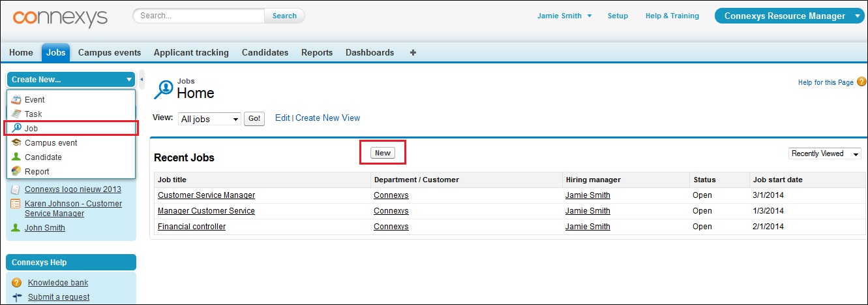Open the Jamie Smith user menu
Viewport: 868px width, 305px height.
point(565,16)
